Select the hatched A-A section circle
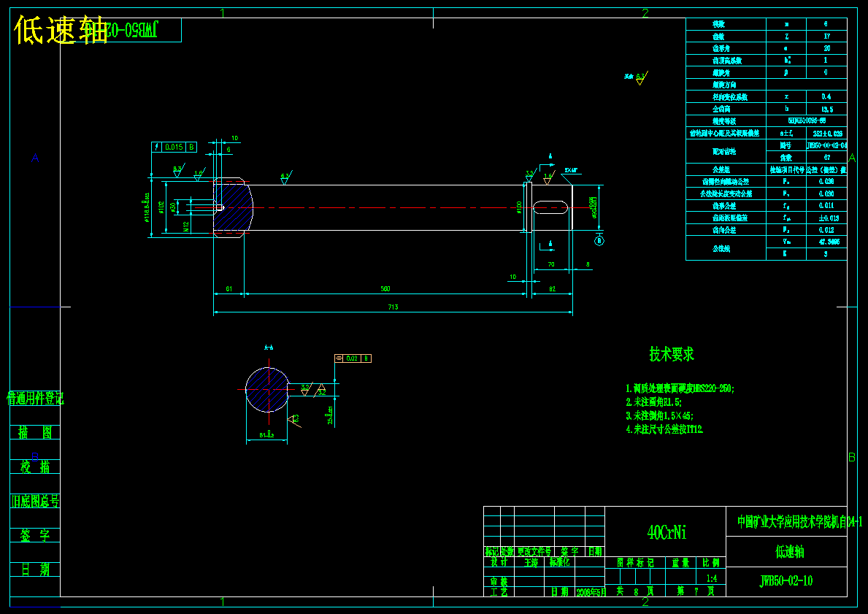Image resolution: width=868 pixels, height=614 pixels. coord(267,390)
